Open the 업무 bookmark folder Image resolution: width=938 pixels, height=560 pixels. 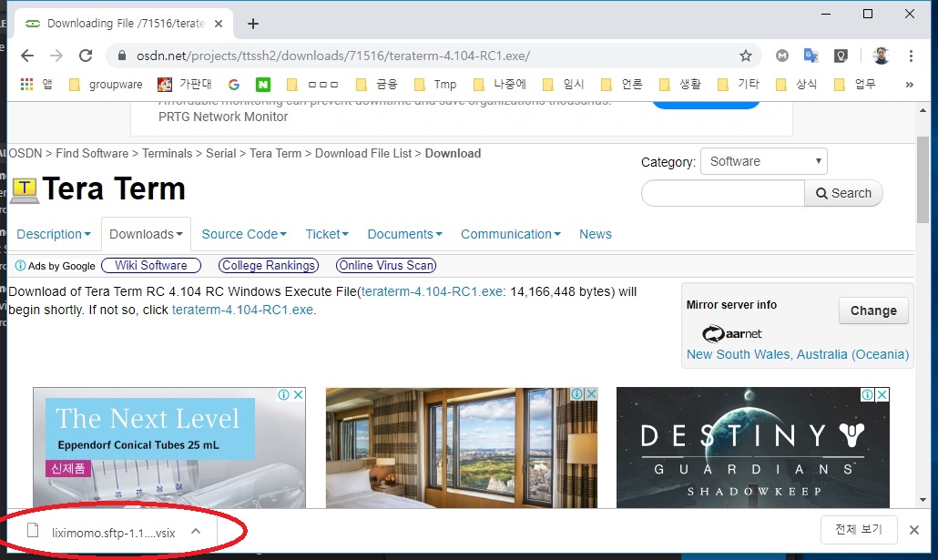[855, 85]
